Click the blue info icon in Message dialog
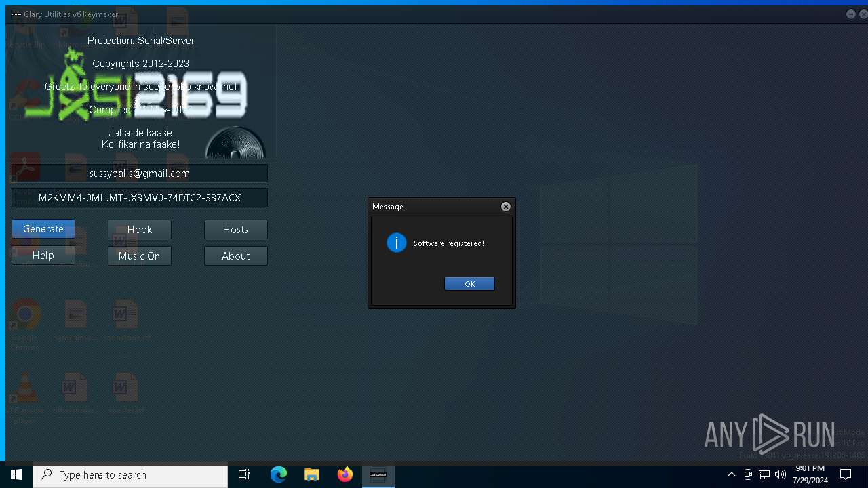 pyautogui.click(x=397, y=243)
